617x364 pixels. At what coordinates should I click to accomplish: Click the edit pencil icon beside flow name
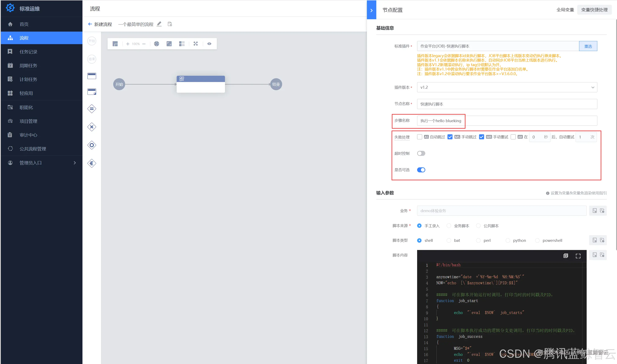click(159, 24)
